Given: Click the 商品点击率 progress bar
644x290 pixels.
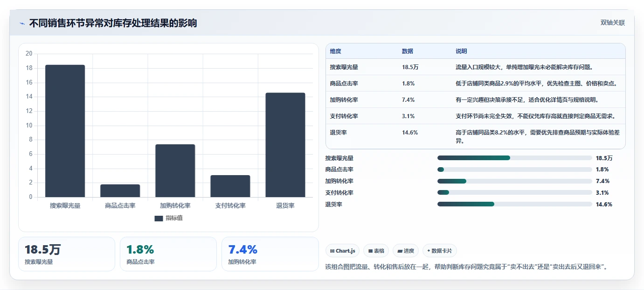Looking at the screenshot, I should pyautogui.click(x=515, y=170).
